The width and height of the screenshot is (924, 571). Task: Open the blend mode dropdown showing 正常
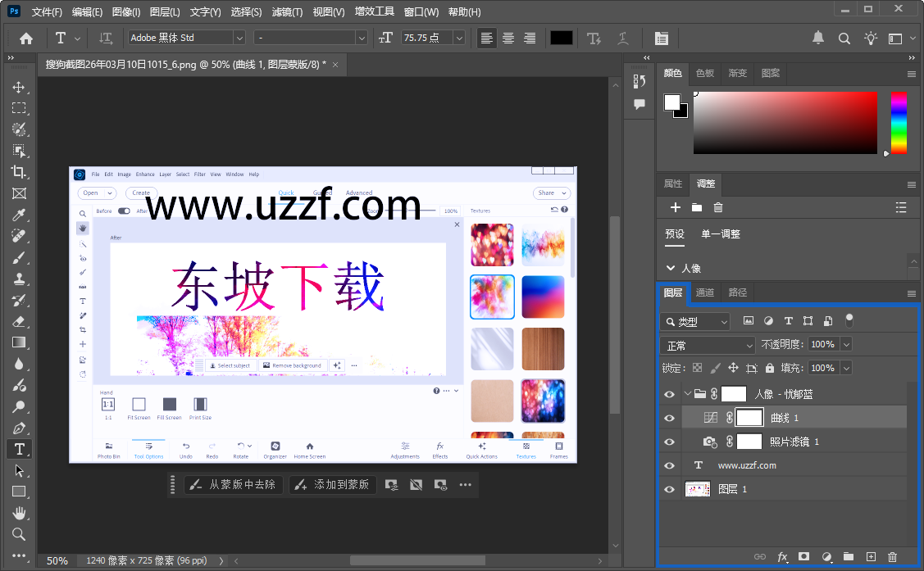click(x=707, y=344)
